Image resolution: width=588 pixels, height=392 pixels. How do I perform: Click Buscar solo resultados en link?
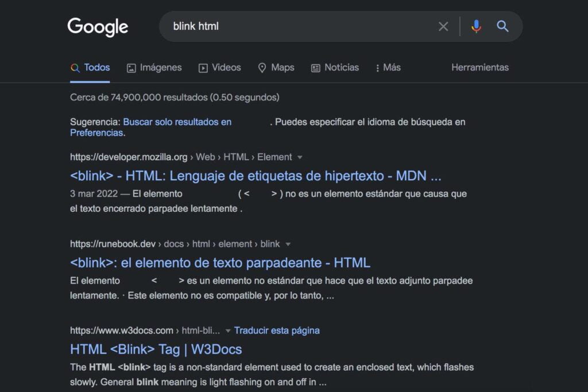click(177, 122)
